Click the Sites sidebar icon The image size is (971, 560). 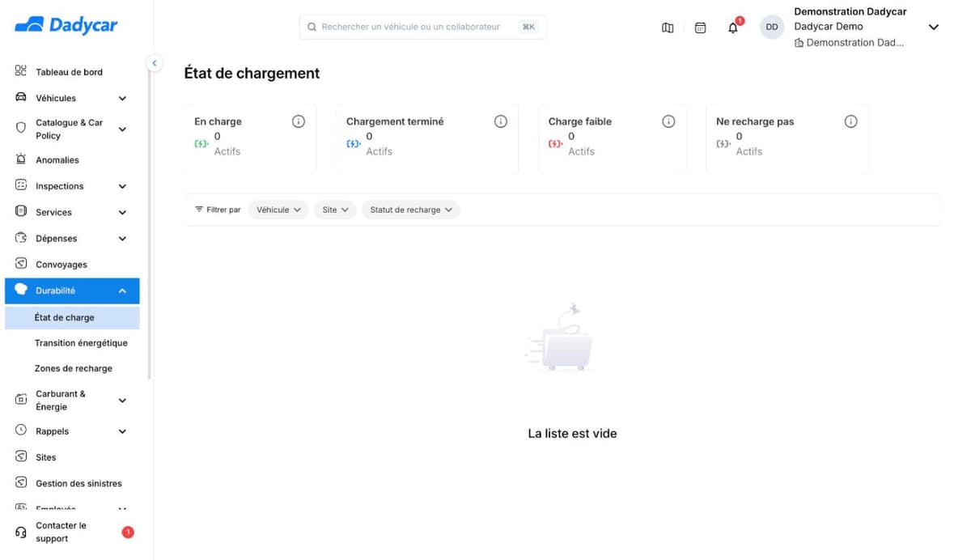(x=21, y=456)
